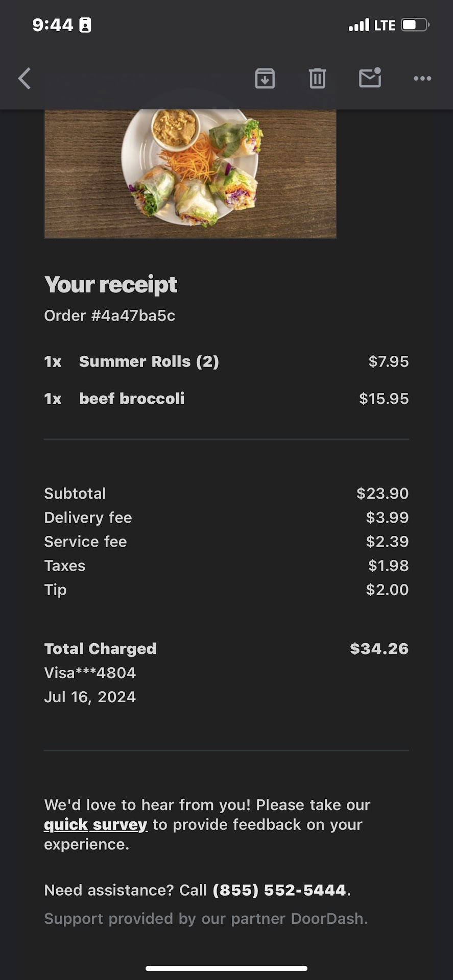Tap the home indicator bar

coord(226,968)
